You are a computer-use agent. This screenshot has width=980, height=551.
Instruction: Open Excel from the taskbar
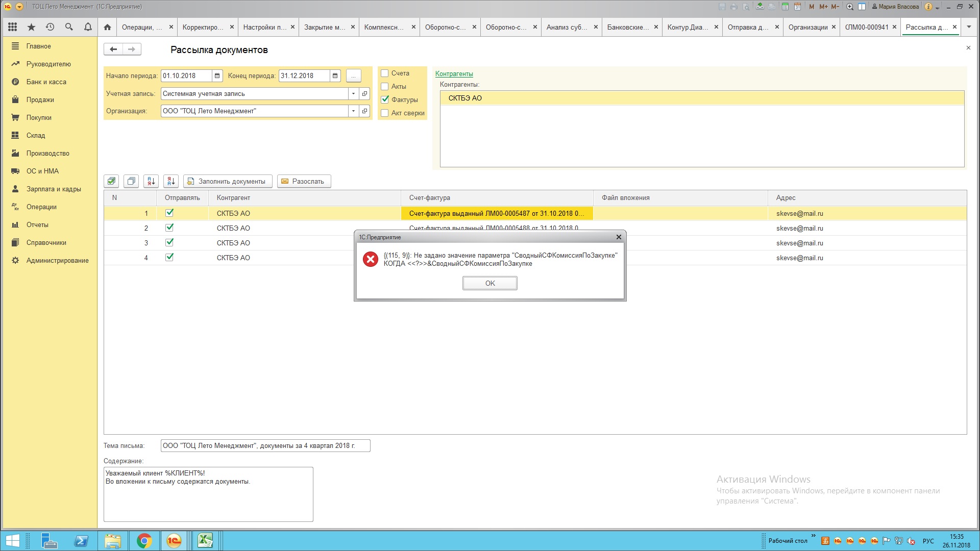[x=205, y=541]
